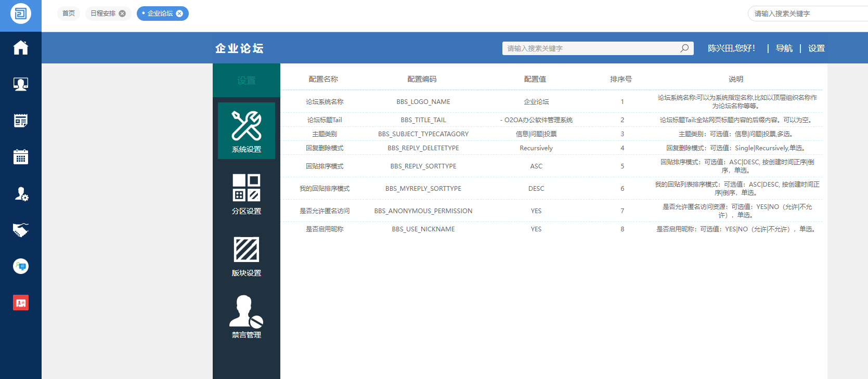This screenshot has width=868, height=379.
Task: Select the 论坛标题Tail configuration name
Action: pos(325,120)
